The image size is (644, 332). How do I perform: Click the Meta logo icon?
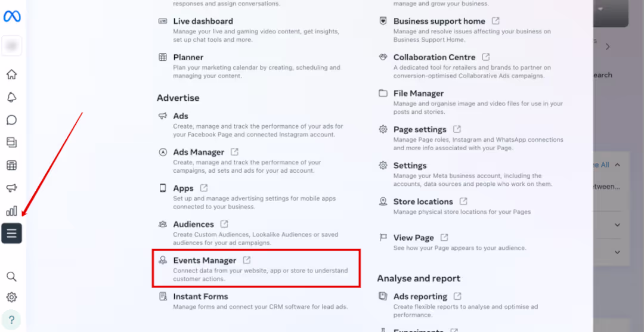coord(12,17)
